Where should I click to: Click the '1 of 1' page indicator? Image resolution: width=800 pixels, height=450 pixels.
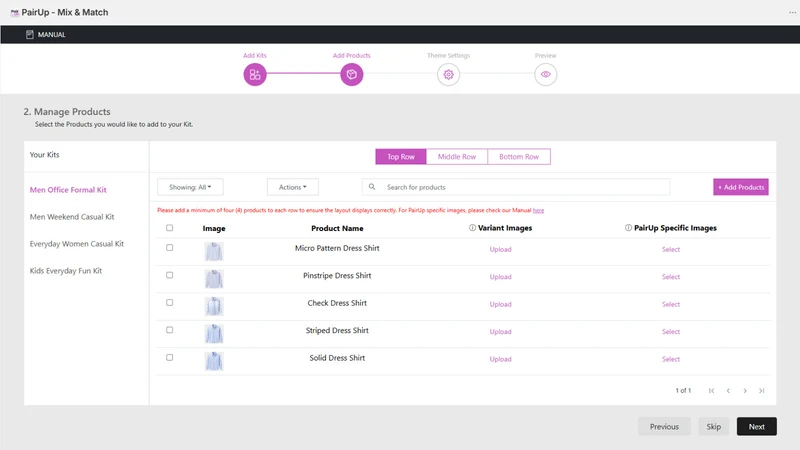coord(683,391)
